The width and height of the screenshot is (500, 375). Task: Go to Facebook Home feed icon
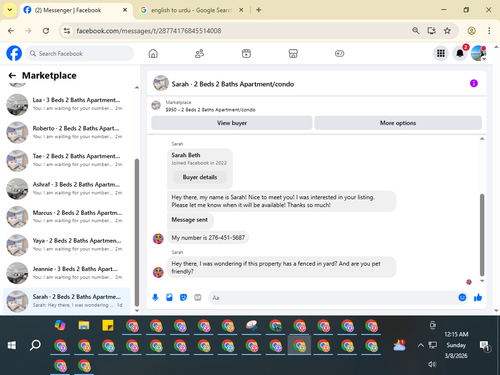point(153,53)
